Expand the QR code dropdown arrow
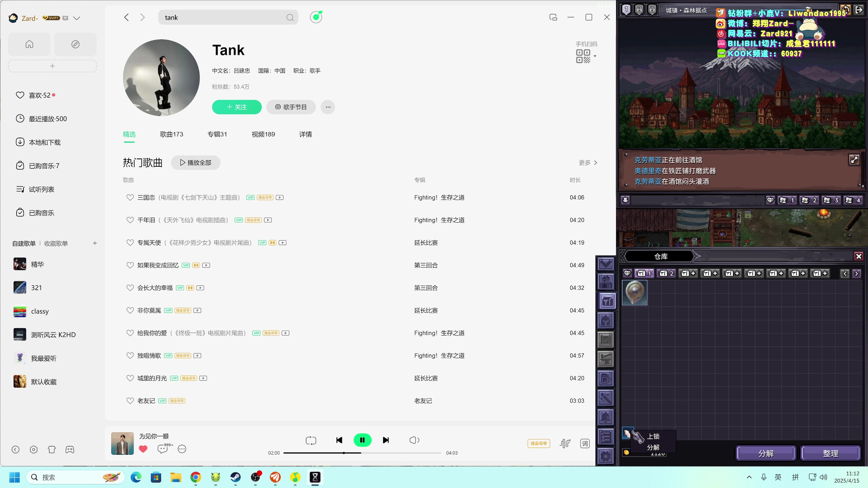This screenshot has width=868, height=488. (x=595, y=56)
